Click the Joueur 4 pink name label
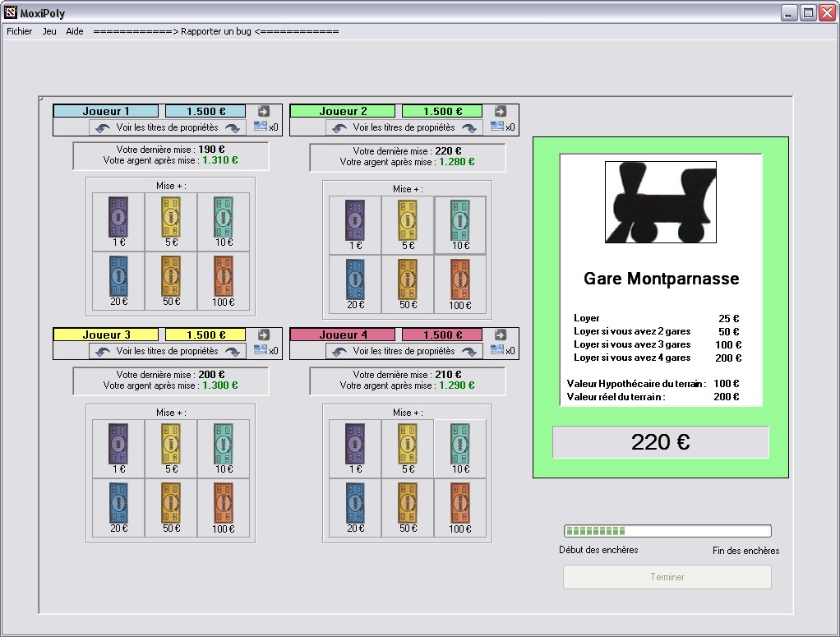This screenshot has height=637, width=840. coord(343,335)
